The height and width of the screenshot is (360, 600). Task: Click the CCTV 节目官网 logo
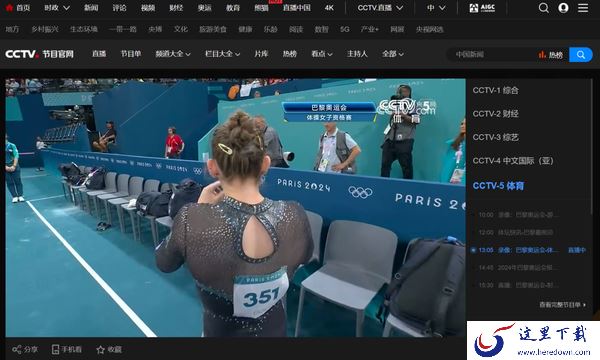39,54
